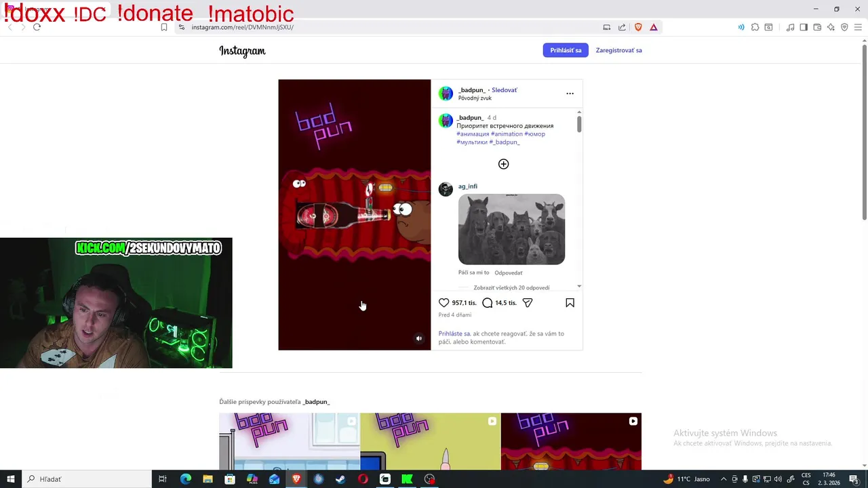Image resolution: width=868 pixels, height=488 pixels.
Task: Bookmark this page with the address bar bookmark icon
Action: tap(164, 27)
